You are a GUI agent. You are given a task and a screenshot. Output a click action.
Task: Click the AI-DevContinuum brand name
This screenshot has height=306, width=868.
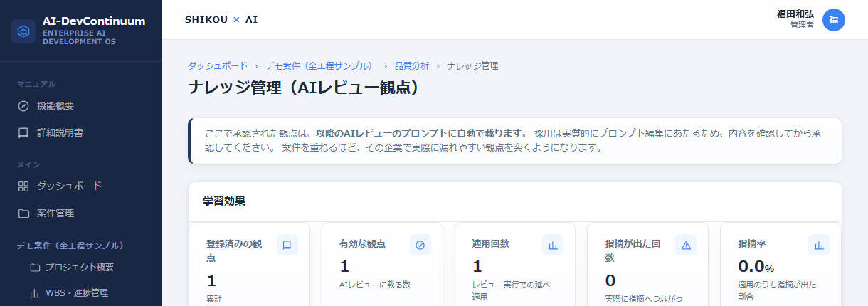(94, 21)
